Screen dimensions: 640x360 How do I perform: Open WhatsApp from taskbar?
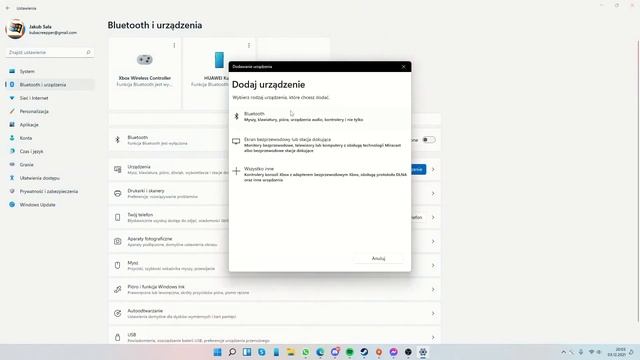coord(305,352)
